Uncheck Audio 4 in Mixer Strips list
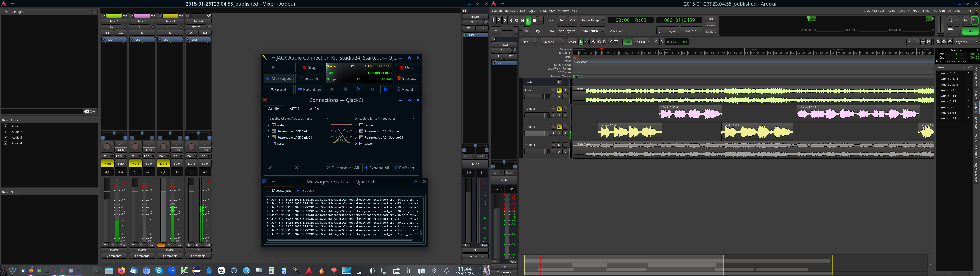This screenshot has width=980, height=276. 5,143
